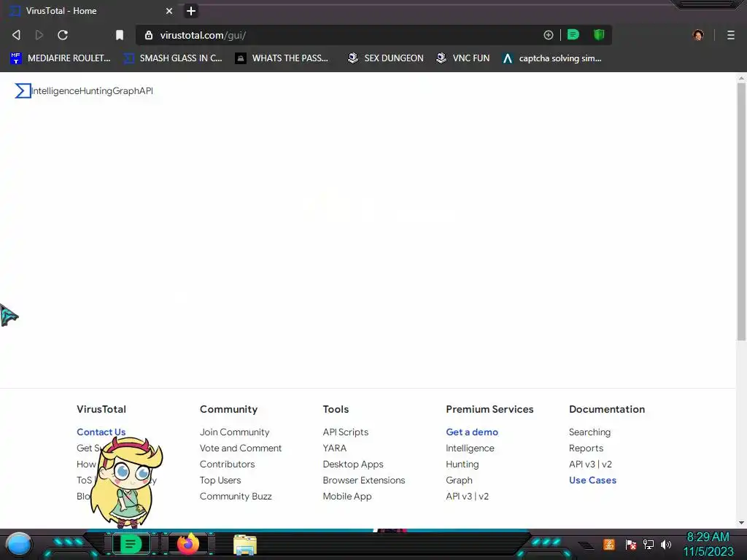Open API Scripts link
This screenshot has width=747, height=560.
(345, 432)
